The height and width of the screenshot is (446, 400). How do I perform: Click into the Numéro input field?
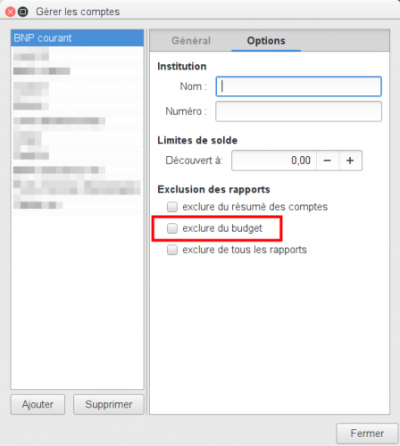pos(299,111)
